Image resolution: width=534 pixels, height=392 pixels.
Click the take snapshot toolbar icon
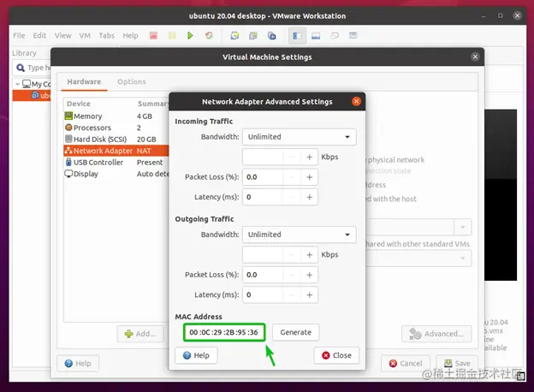tap(234, 36)
